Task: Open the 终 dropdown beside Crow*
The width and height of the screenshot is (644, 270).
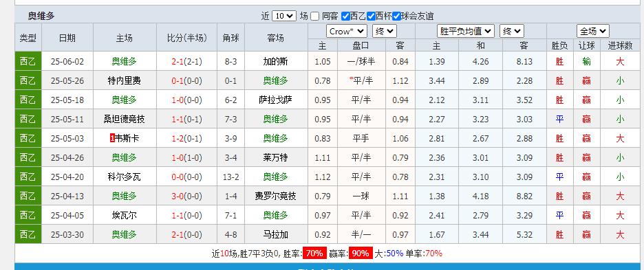Action: click(385, 31)
